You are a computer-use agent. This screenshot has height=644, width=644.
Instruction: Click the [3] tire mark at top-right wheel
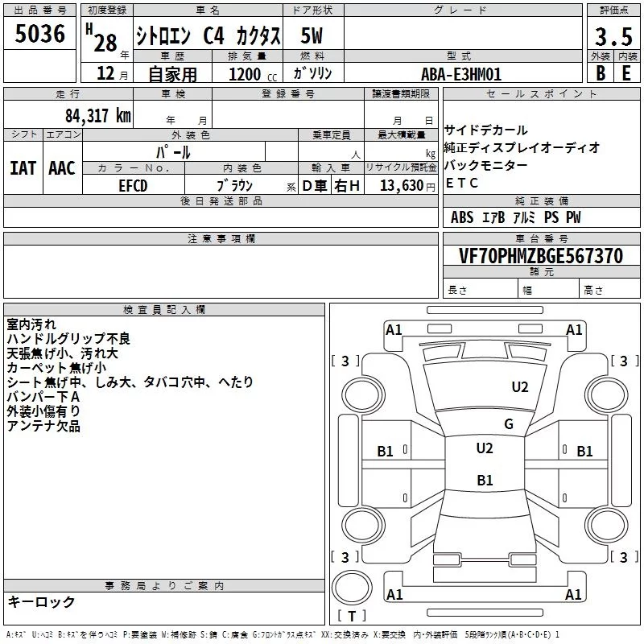click(x=620, y=361)
